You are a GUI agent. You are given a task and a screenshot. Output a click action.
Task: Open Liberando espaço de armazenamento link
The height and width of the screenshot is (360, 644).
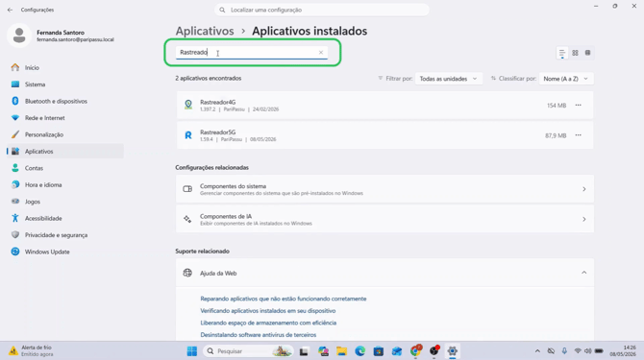click(x=268, y=323)
